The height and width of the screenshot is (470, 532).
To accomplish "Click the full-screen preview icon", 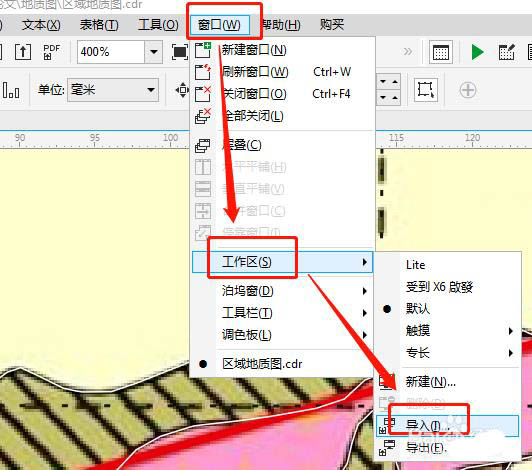I will 179,52.
